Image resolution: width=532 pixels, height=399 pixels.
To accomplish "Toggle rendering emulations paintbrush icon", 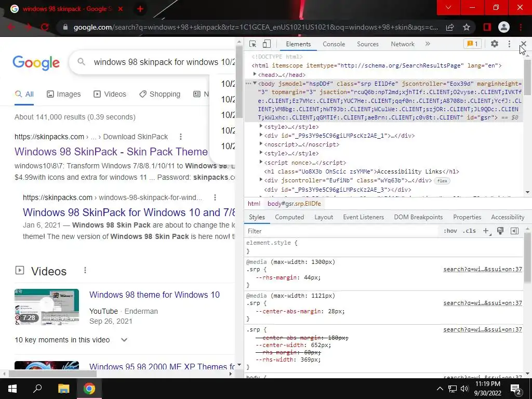I will pyautogui.click(x=500, y=231).
